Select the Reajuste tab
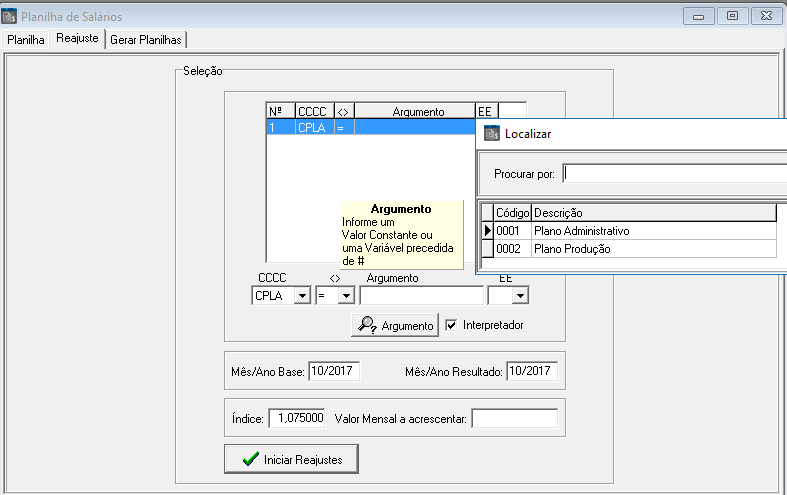 pyautogui.click(x=77, y=39)
